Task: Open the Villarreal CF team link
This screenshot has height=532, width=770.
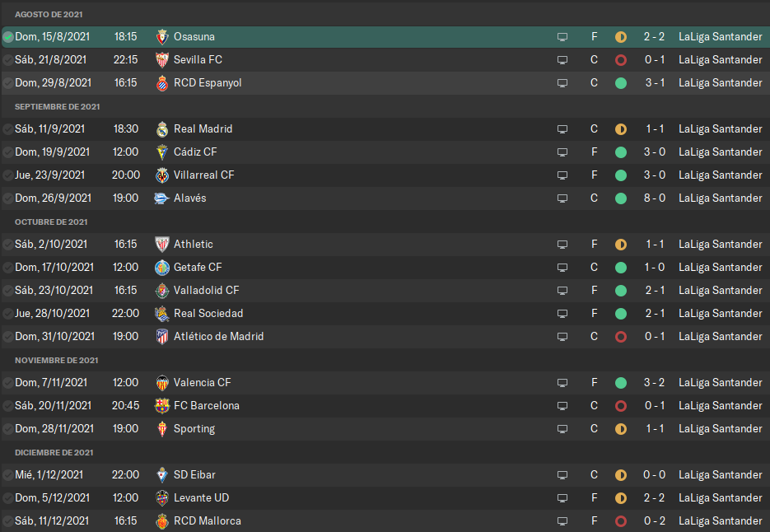Action: point(203,175)
